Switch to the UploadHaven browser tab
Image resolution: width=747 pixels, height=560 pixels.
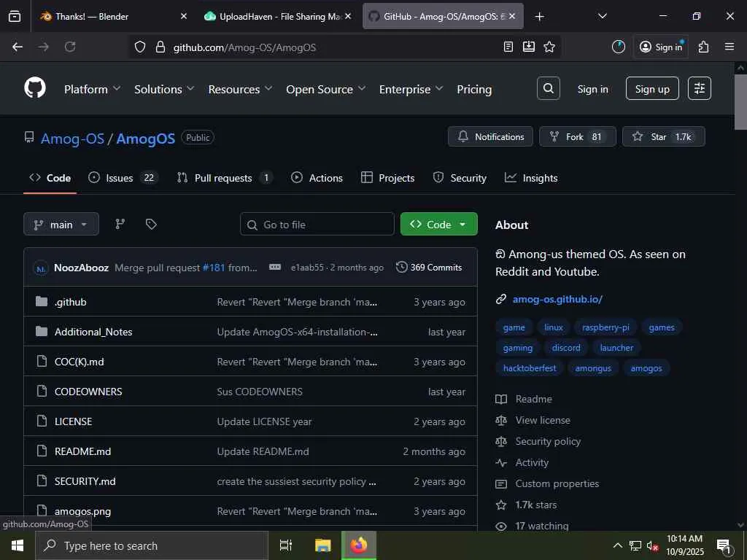[x=277, y=16]
